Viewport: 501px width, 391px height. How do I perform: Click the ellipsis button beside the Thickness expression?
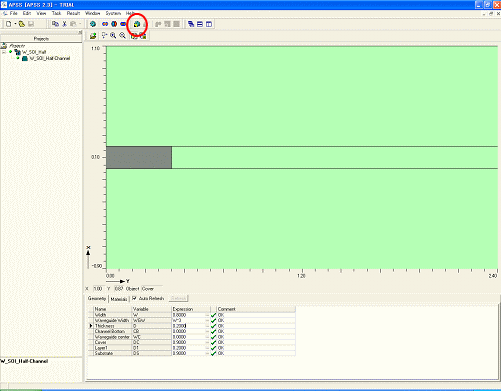point(207,326)
